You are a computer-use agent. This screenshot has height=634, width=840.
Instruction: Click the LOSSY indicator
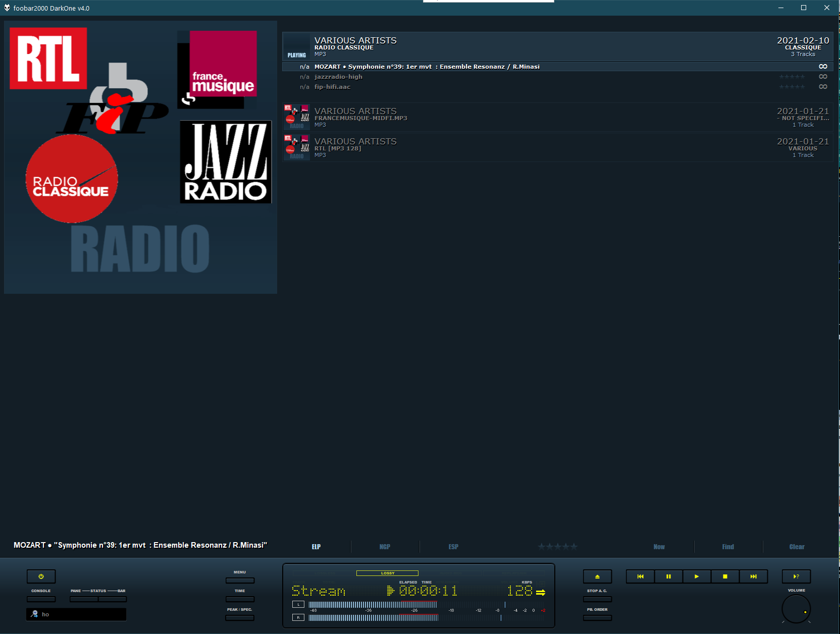[387, 573]
